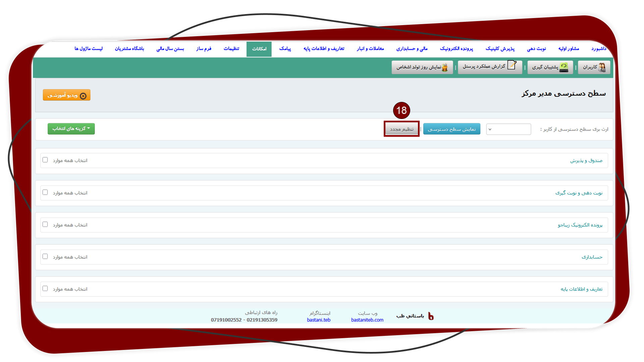The image size is (644, 362).
Task: Open the bastaniteb.com website link
Action: 367,320
